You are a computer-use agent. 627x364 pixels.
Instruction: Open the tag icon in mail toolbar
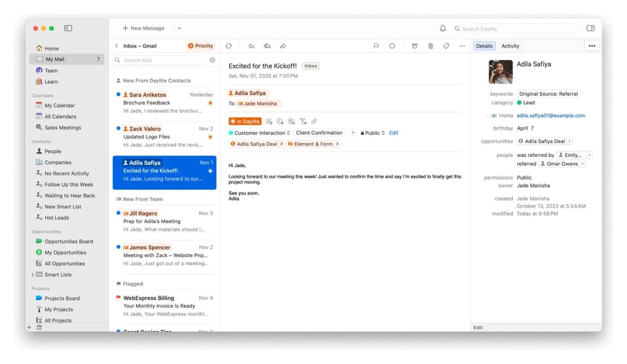click(x=446, y=46)
